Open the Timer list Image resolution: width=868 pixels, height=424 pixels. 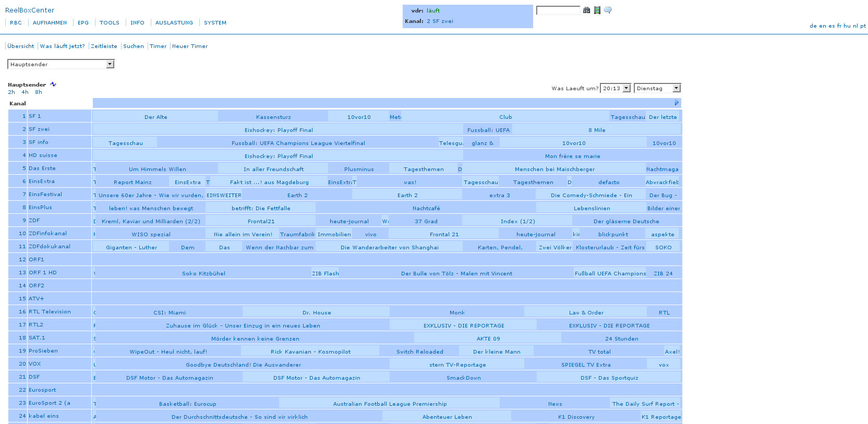pyautogui.click(x=158, y=46)
